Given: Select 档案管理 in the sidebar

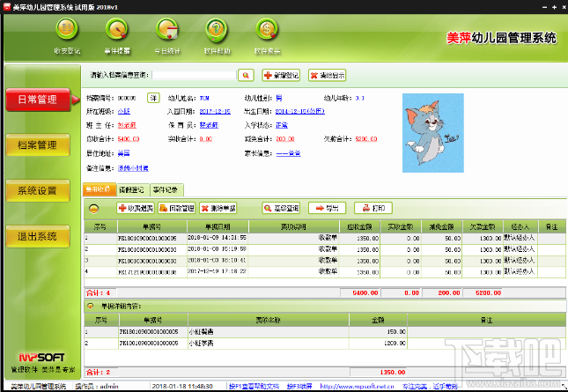Looking at the screenshot, I should pyautogui.click(x=38, y=145).
